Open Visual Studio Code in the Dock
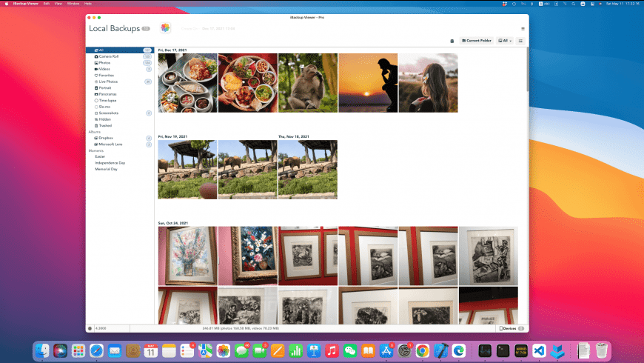Viewport: 644px width, 363px height. click(x=540, y=350)
